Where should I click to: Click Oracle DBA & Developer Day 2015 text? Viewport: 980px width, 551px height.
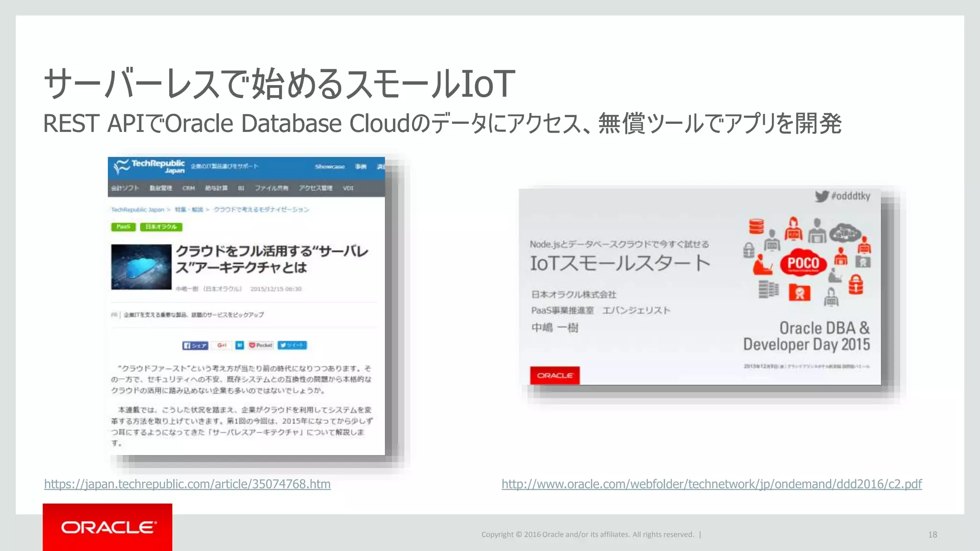click(x=807, y=336)
